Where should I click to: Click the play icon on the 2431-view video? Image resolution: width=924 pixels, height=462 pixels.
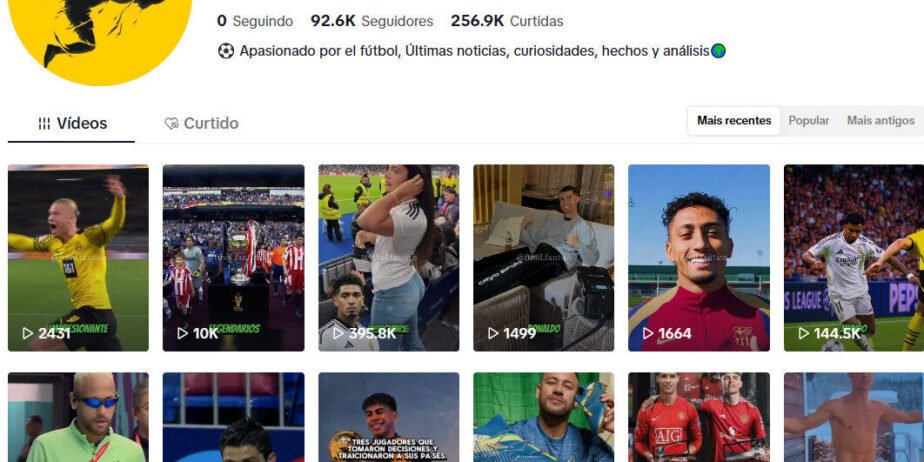28,334
